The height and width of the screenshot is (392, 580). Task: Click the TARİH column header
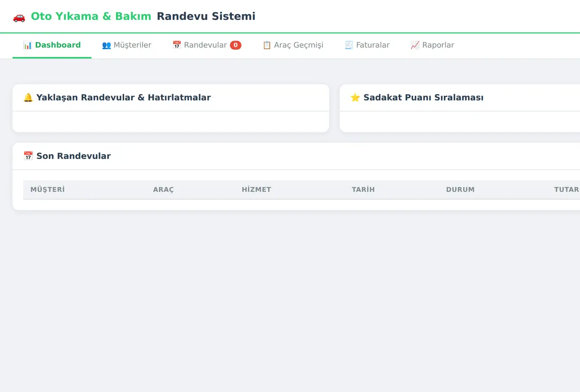tap(363, 189)
